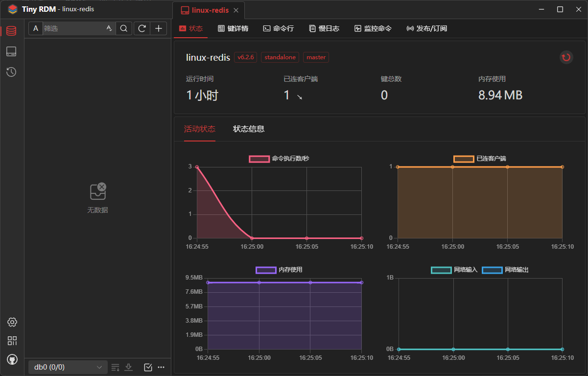Refresh linux-redis server status

[566, 57]
